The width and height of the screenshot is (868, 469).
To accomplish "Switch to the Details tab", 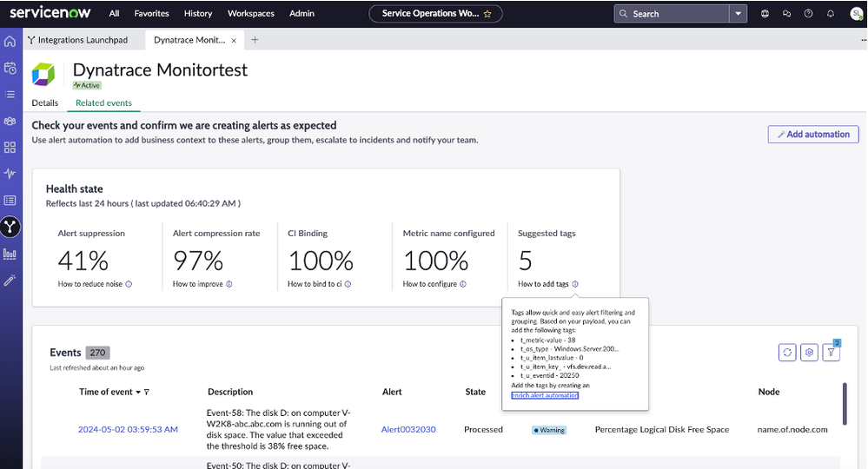I will pos(45,102).
